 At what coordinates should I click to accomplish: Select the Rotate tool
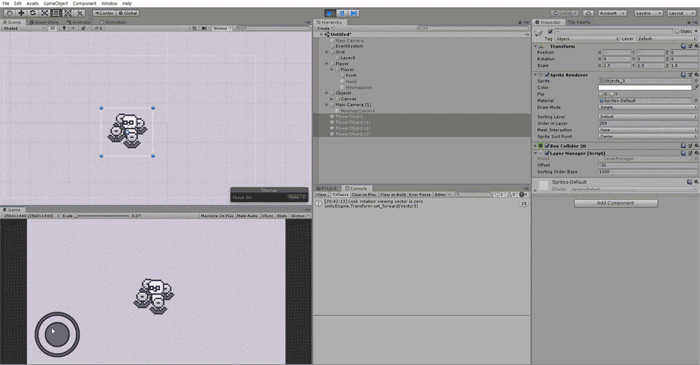point(33,13)
